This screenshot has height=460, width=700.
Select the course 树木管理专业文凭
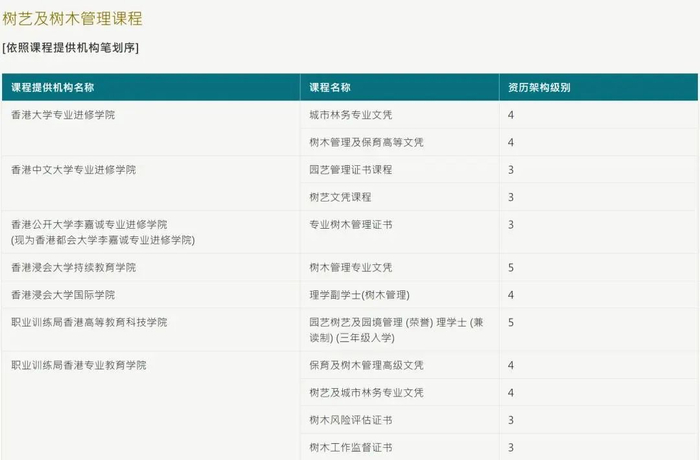[350, 268]
